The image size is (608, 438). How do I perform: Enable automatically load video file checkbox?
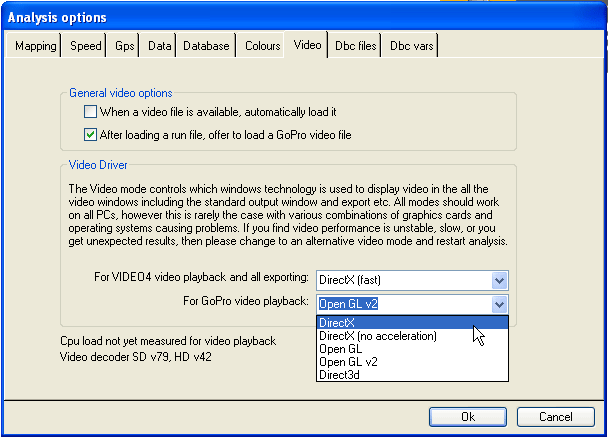point(92,113)
